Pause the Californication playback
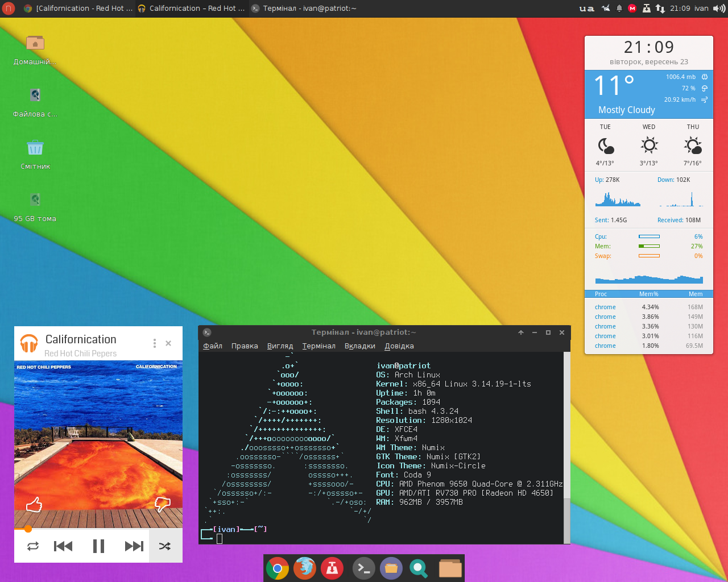728x582 pixels. tap(98, 546)
